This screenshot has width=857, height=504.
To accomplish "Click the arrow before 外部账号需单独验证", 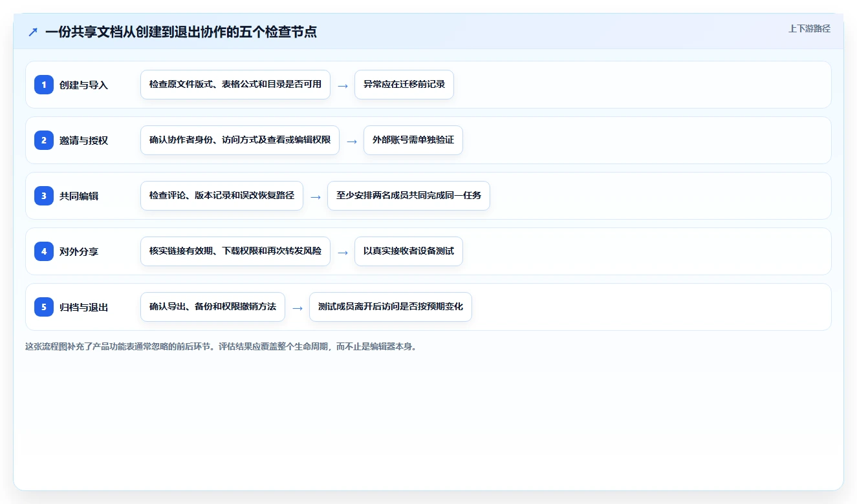I will point(352,141).
